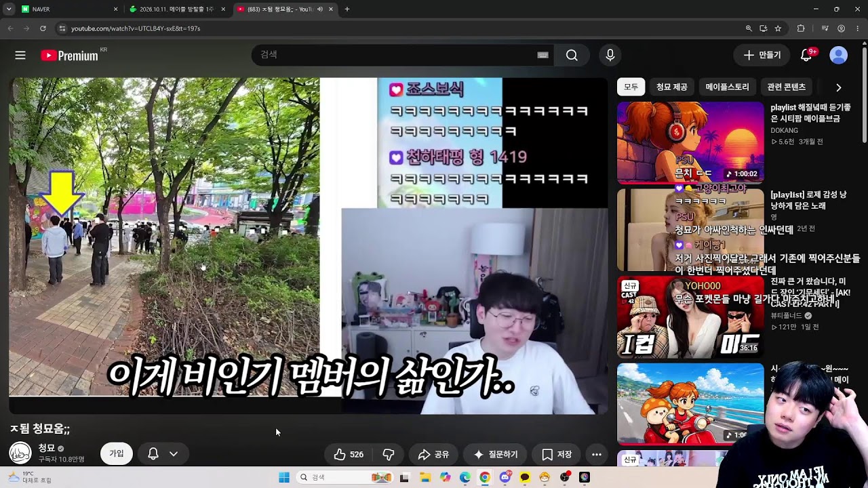Expand Chrome tab search dropdown arrow
868x488 pixels.
[9, 9]
